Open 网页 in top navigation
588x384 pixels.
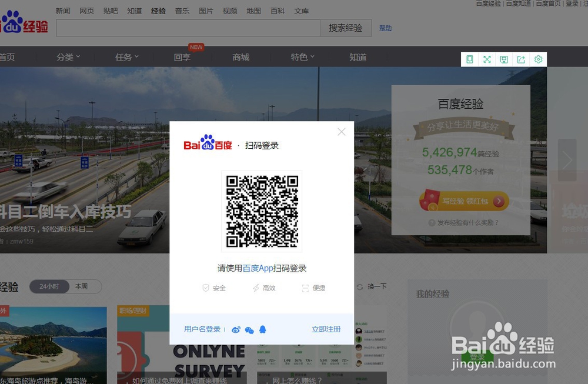tap(86, 11)
